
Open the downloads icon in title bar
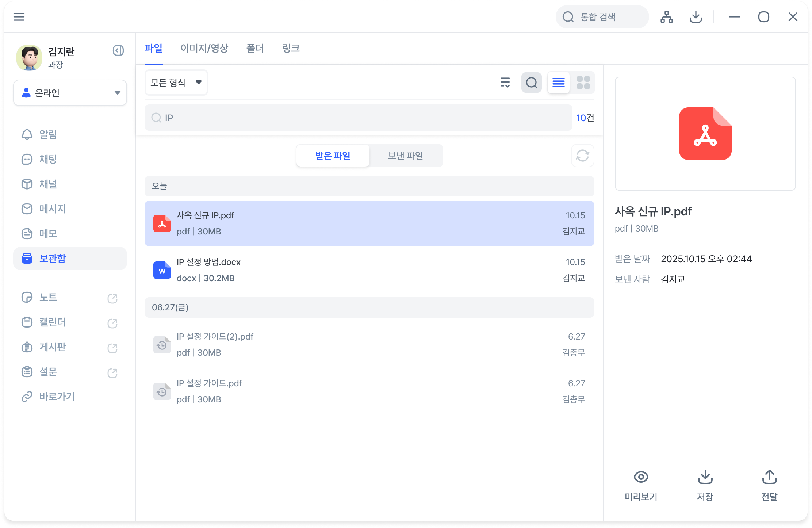point(696,17)
